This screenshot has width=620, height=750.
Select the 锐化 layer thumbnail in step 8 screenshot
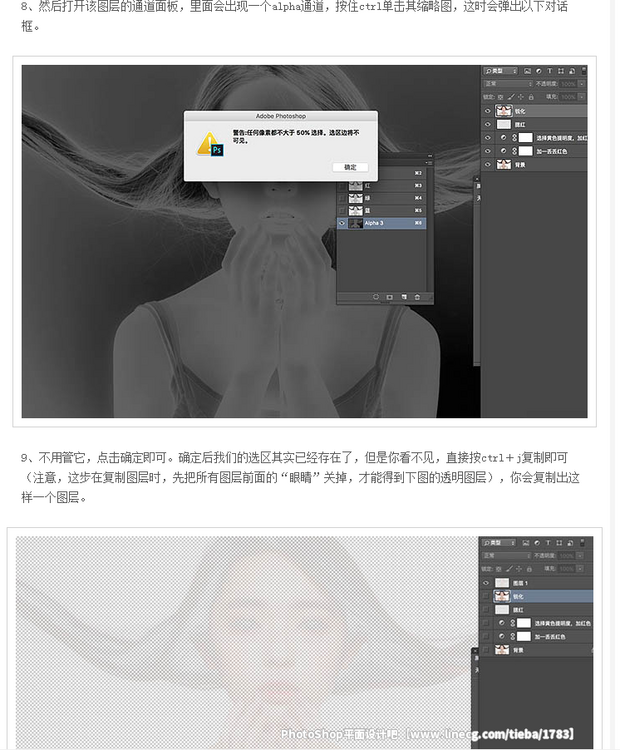[504, 111]
